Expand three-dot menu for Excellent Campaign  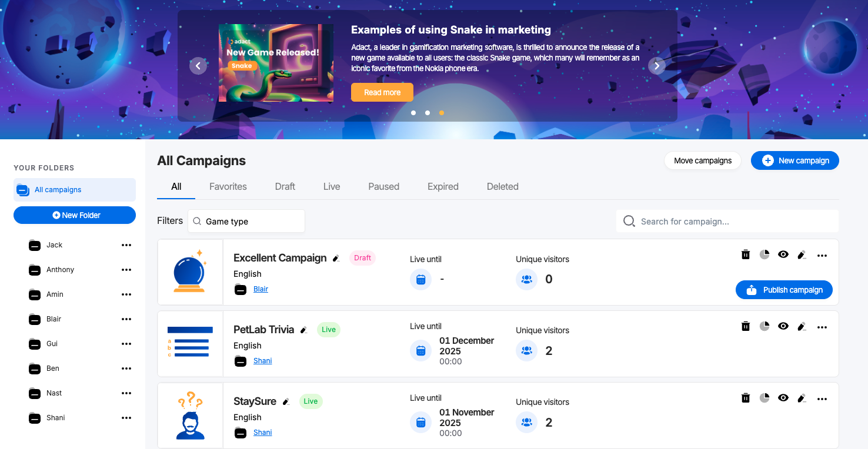click(822, 255)
